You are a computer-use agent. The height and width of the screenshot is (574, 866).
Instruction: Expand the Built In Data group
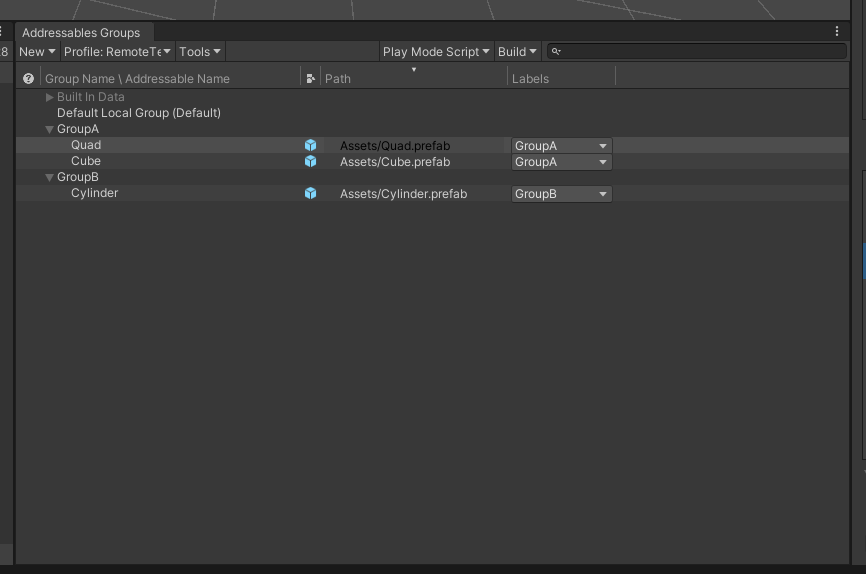tap(49, 97)
